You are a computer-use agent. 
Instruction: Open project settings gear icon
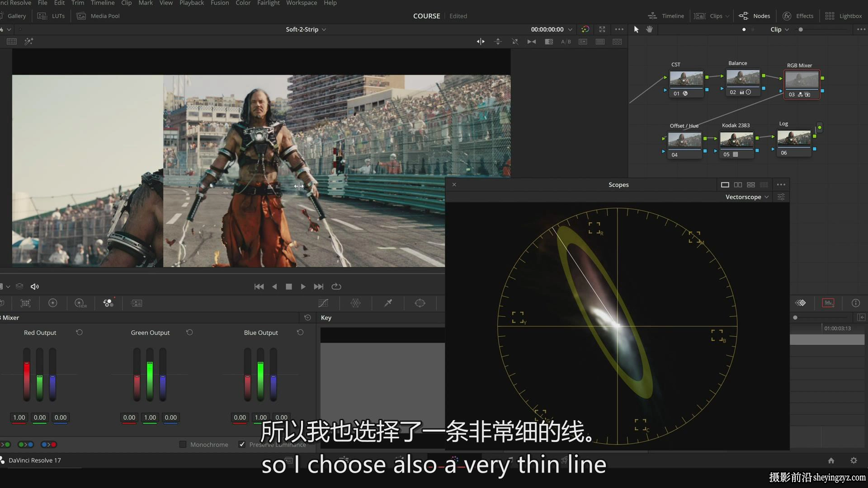(854, 460)
